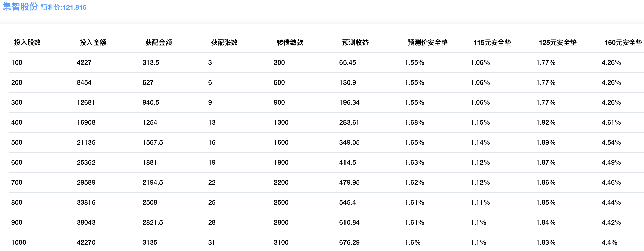Click the 21135 investment amount cell
Image resolution: width=644 pixels, height=251 pixels.
coord(86,142)
